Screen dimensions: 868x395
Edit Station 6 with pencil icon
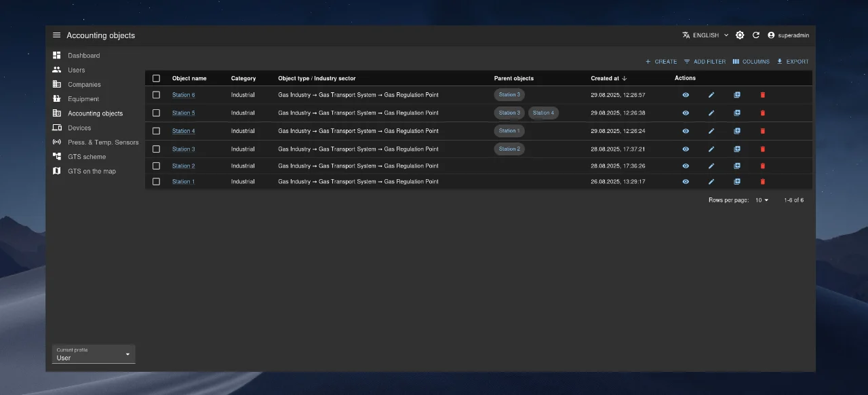pyautogui.click(x=711, y=95)
